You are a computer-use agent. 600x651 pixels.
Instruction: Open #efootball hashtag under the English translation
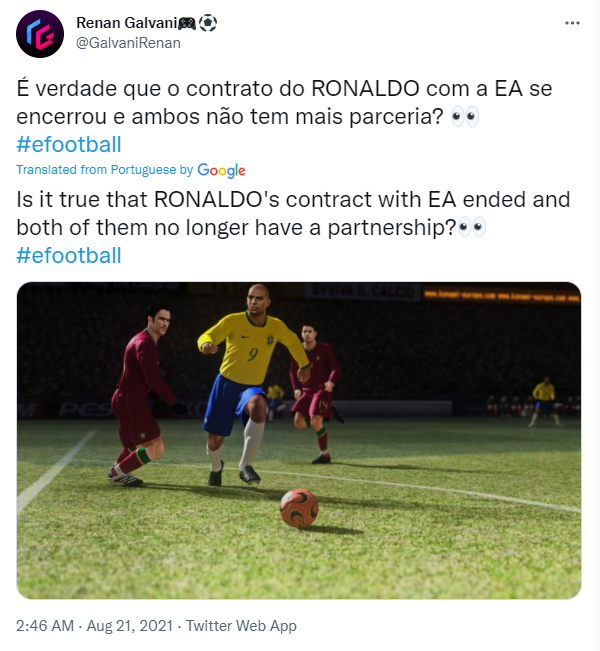pyautogui.click(x=69, y=255)
